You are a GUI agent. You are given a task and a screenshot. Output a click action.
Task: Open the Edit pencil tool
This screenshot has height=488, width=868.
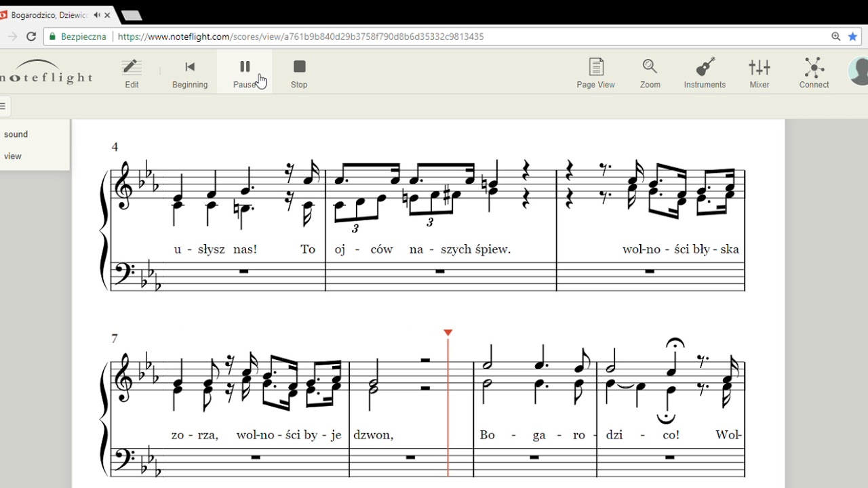point(132,74)
